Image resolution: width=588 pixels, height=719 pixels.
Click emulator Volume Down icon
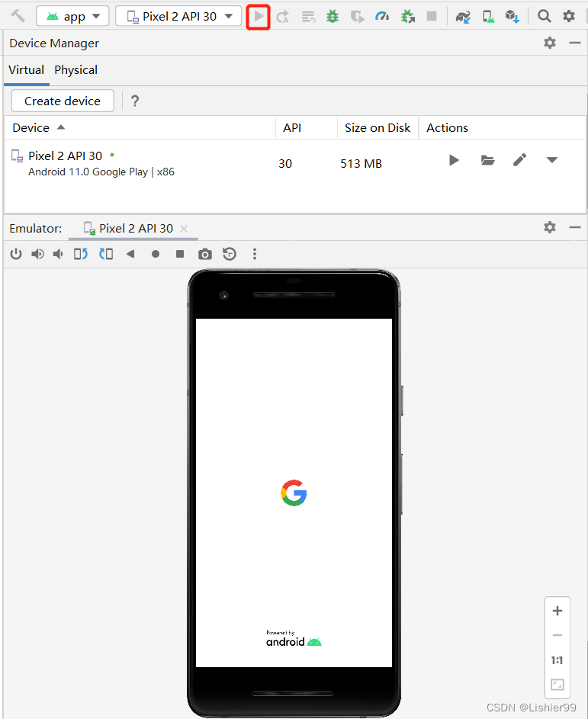(x=58, y=254)
